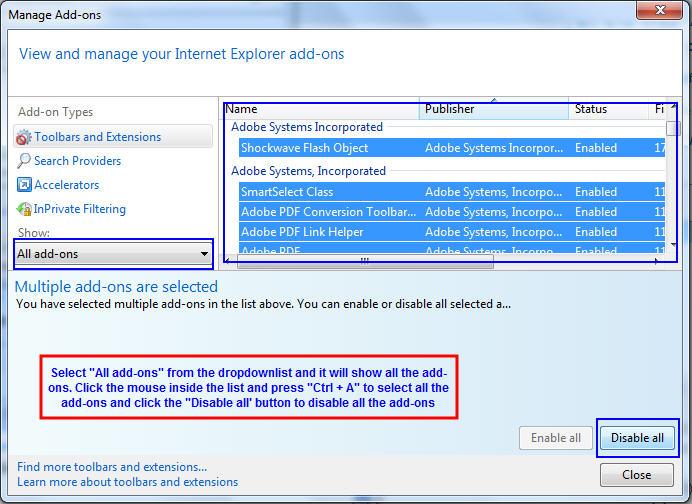Viewport: 692px width, 504px height.
Task: Select the Adobe PDF Conversion Toolbar row
Action: (x=452, y=212)
